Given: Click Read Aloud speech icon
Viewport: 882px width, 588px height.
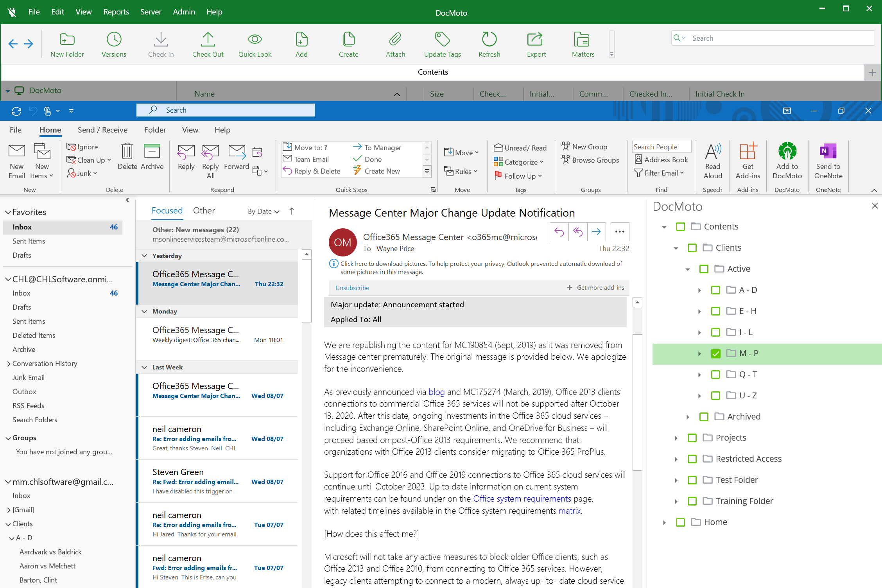Looking at the screenshot, I should coord(713,161).
